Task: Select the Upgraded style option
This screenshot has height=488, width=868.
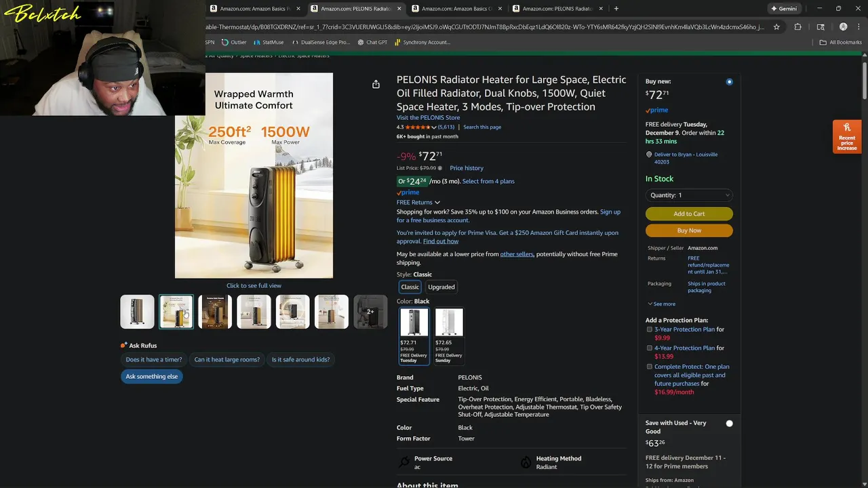Action: coord(441,287)
